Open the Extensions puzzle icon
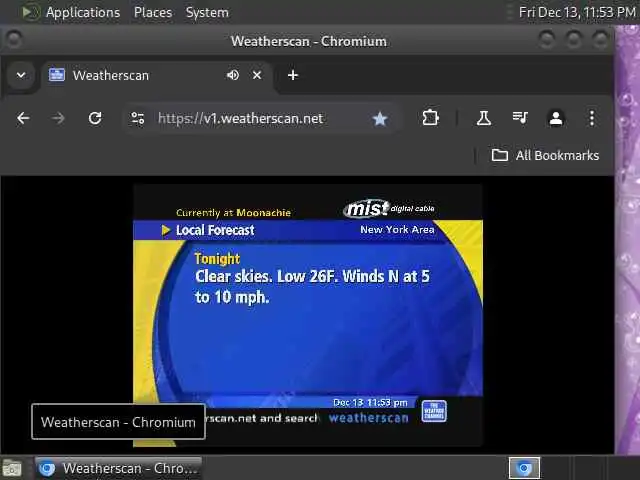The width and height of the screenshot is (640, 480). tap(430, 118)
